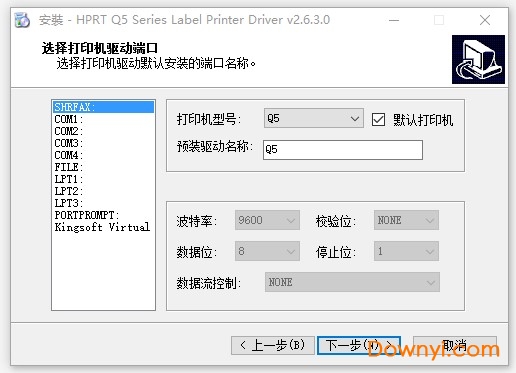Select COM4: port in list

point(103,155)
